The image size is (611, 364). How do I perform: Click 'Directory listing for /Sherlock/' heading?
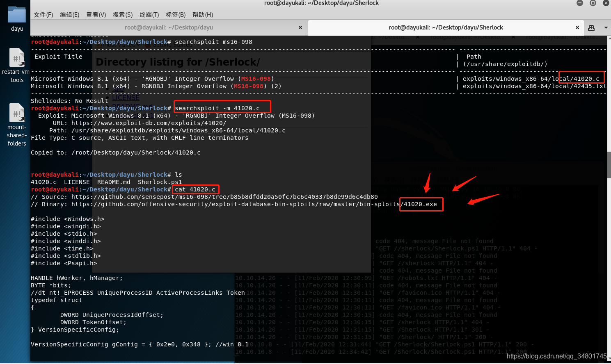(178, 62)
